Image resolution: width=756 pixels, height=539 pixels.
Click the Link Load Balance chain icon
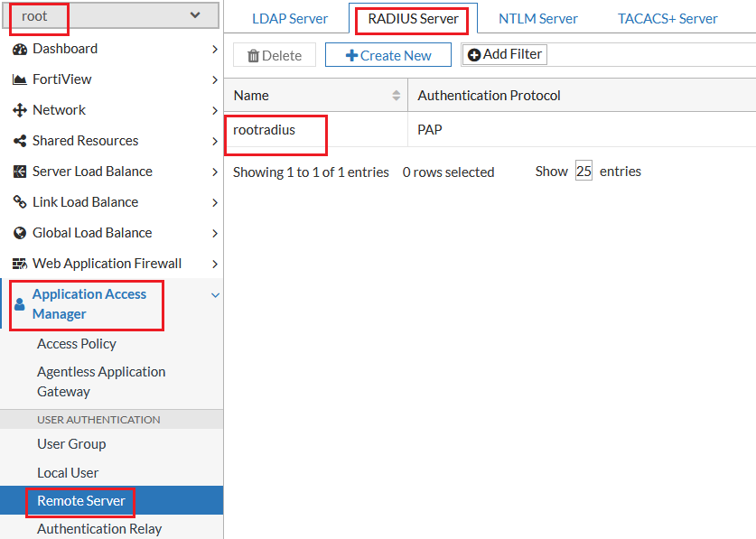(20, 202)
